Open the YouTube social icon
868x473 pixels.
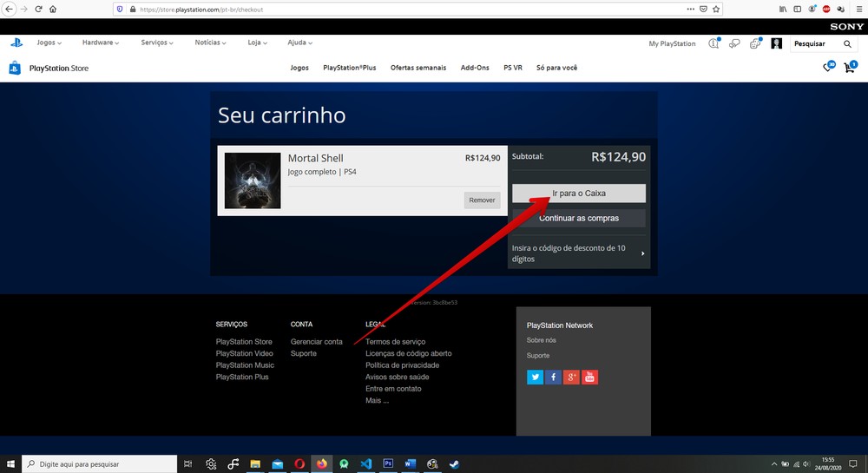click(589, 377)
